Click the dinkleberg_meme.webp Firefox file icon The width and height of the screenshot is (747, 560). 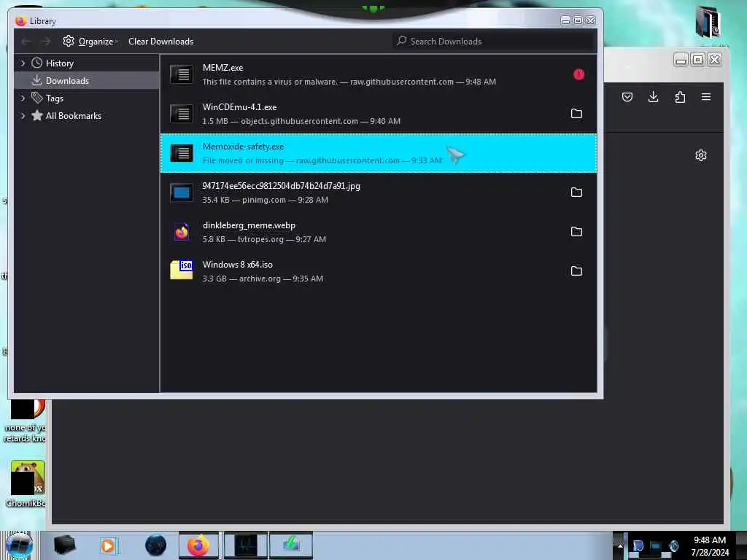pyautogui.click(x=182, y=232)
